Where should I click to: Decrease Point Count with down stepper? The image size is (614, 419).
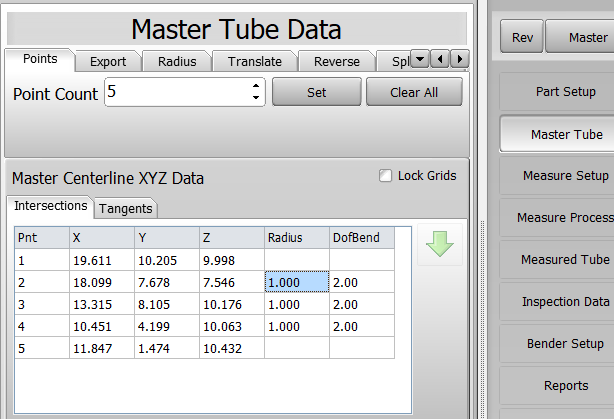[257, 99]
